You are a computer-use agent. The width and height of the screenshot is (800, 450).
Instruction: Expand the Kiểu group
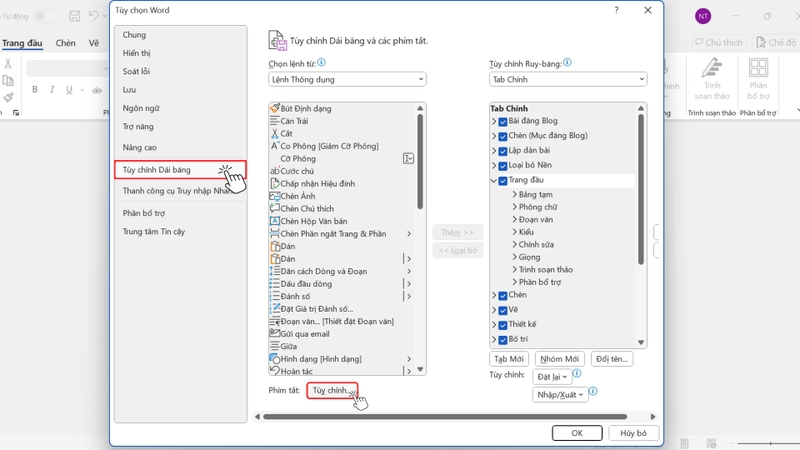coord(514,232)
